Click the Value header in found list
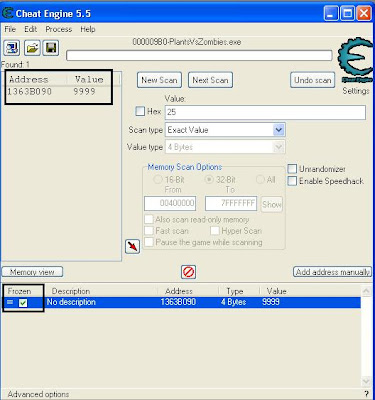This screenshot has height=400, width=375. [x=89, y=79]
